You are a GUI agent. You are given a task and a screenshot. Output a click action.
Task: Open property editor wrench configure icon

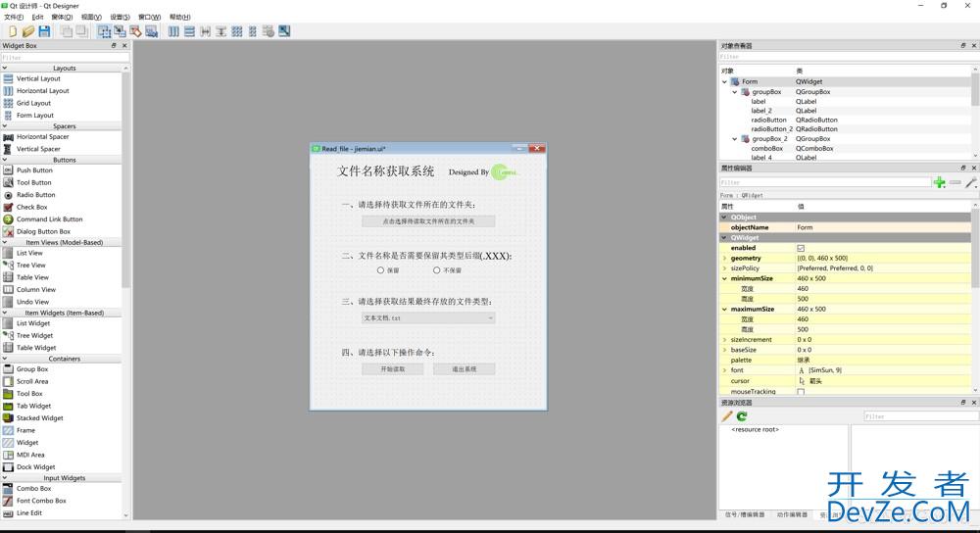point(970,182)
